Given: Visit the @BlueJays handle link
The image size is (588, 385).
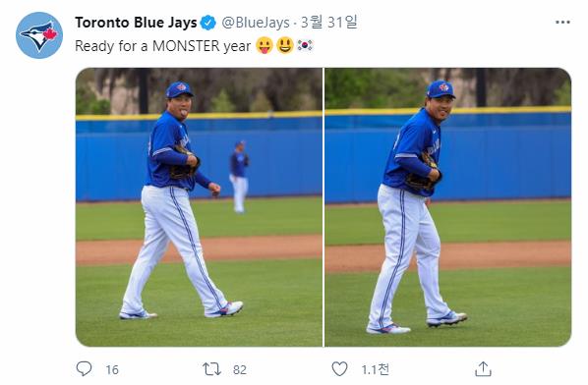Looking at the screenshot, I should click(256, 23).
